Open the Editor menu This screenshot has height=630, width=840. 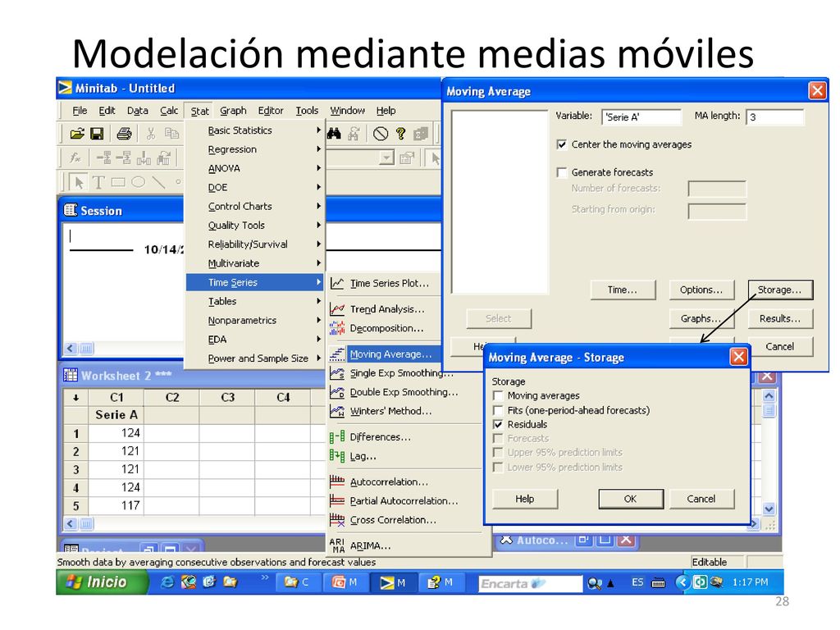[271, 111]
